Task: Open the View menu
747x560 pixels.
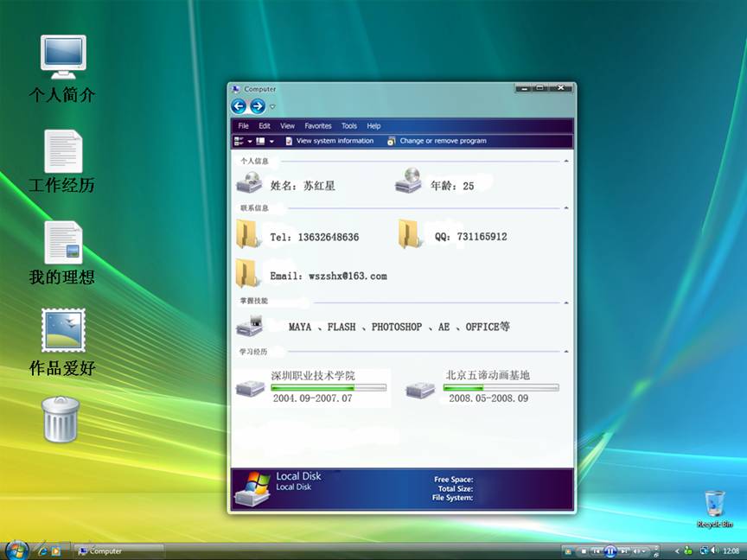Action: point(287,125)
